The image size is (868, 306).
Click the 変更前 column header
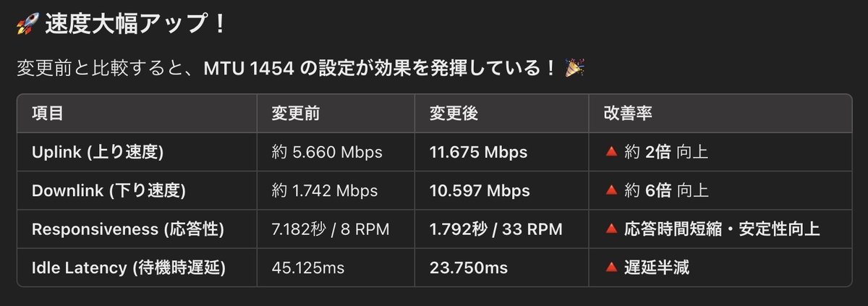click(x=296, y=114)
